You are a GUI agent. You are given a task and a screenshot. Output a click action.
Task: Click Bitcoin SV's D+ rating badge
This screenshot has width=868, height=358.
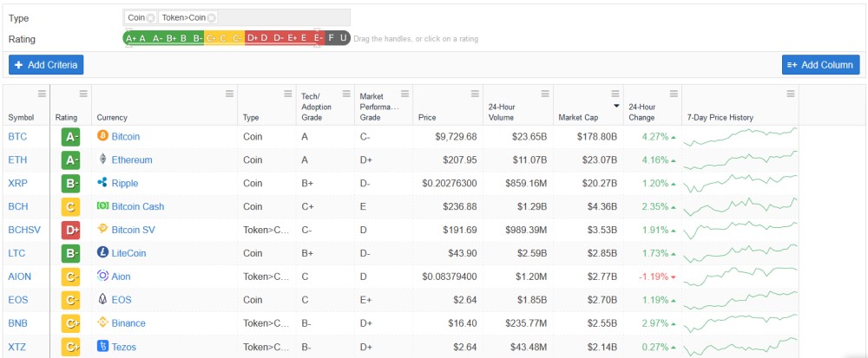[71, 230]
